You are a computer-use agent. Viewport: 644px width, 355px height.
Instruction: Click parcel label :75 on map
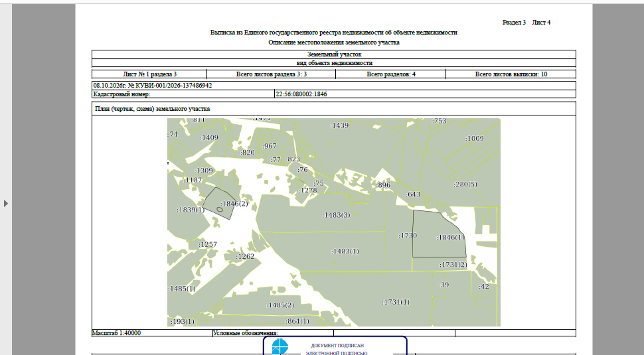coord(319,183)
